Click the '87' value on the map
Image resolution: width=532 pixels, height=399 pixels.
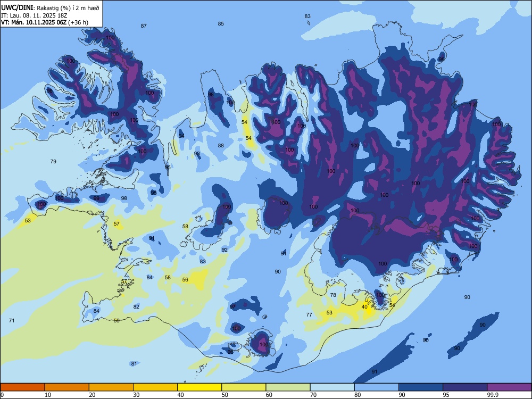(144, 26)
